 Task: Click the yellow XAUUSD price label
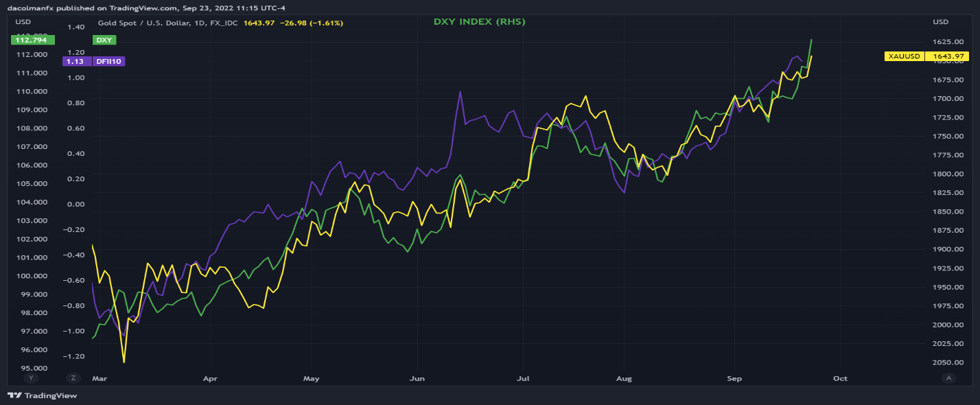click(905, 56)
